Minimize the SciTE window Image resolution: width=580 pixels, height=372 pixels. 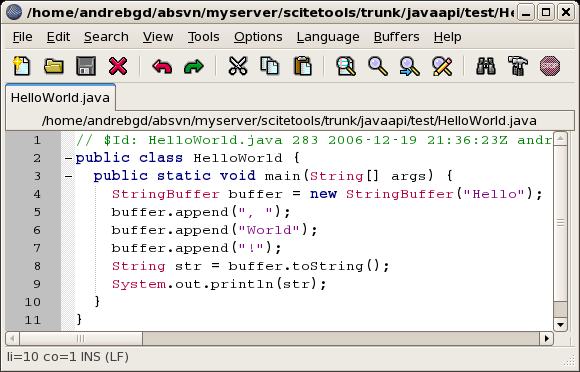(x=526, y=13)
